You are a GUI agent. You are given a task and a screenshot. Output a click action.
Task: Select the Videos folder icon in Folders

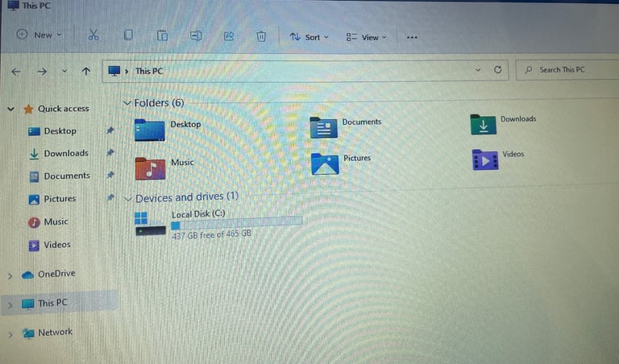tap(484, 159)
